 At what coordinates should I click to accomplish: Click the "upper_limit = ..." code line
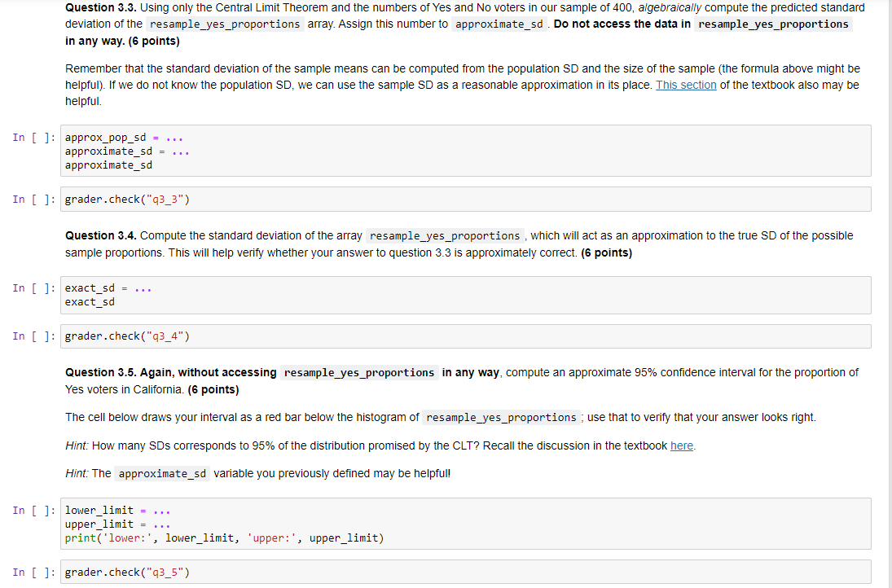[x=118, y=524]
